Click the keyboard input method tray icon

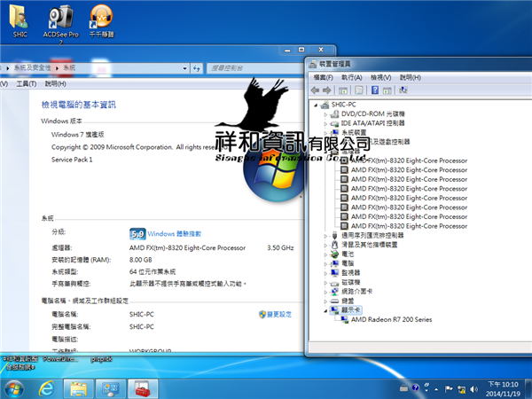(x=403, y=387)
